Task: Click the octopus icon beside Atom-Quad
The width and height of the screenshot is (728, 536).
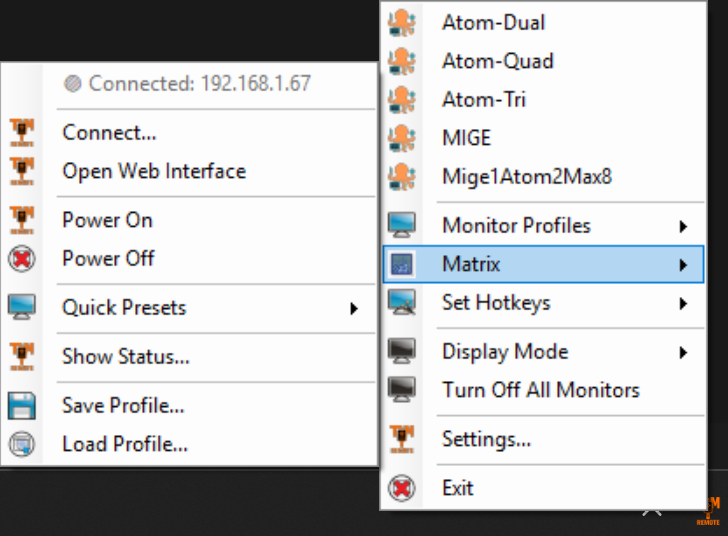Action: (402, 61)
